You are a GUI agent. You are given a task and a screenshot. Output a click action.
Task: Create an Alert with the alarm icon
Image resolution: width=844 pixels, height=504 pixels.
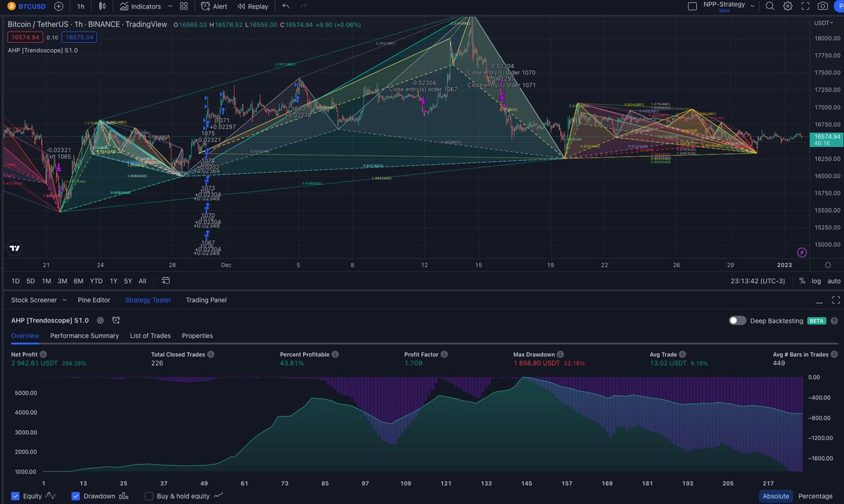(x=214, y=6)
